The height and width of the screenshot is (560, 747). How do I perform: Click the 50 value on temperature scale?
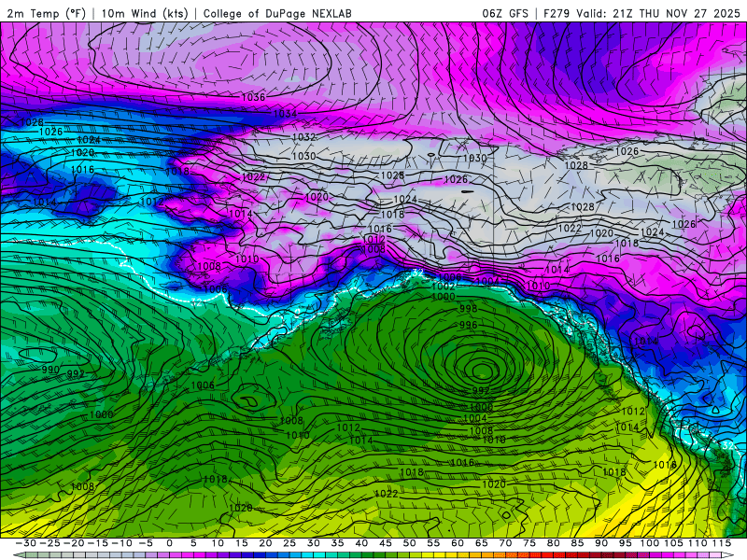point(409,543)
